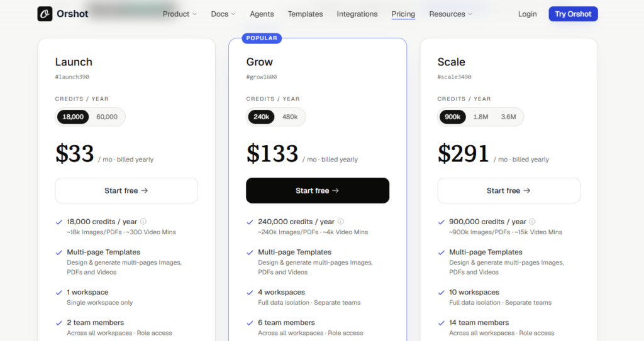The height and width of the screenshot is (341, 644).
Task: Click the info icon beside 18,000 credits / year
Action: pos(143,222)
